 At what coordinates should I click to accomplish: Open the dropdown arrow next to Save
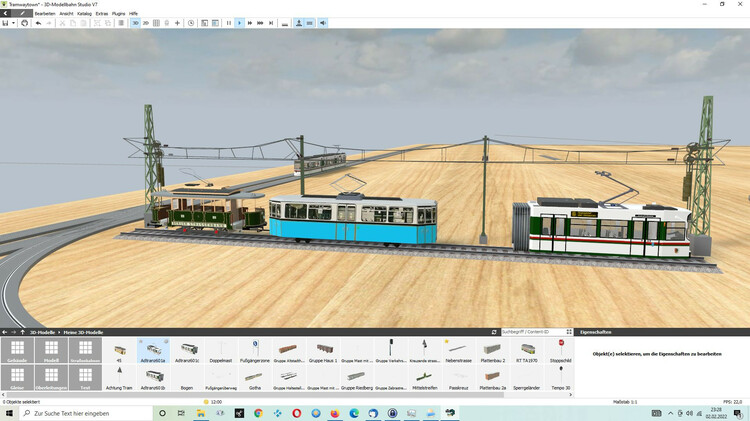[x=13, y=23]
